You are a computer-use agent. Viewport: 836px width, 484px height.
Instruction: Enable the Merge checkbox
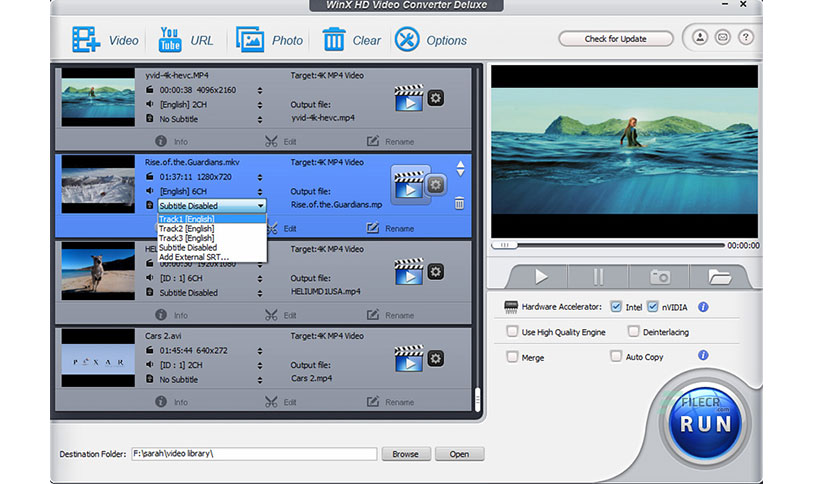click(x=512, y=357)
